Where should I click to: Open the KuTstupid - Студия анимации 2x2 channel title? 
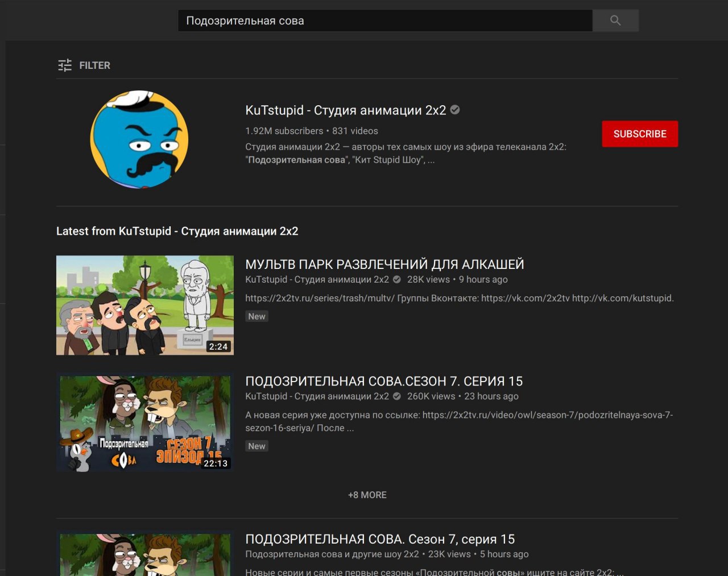[345, 110]
